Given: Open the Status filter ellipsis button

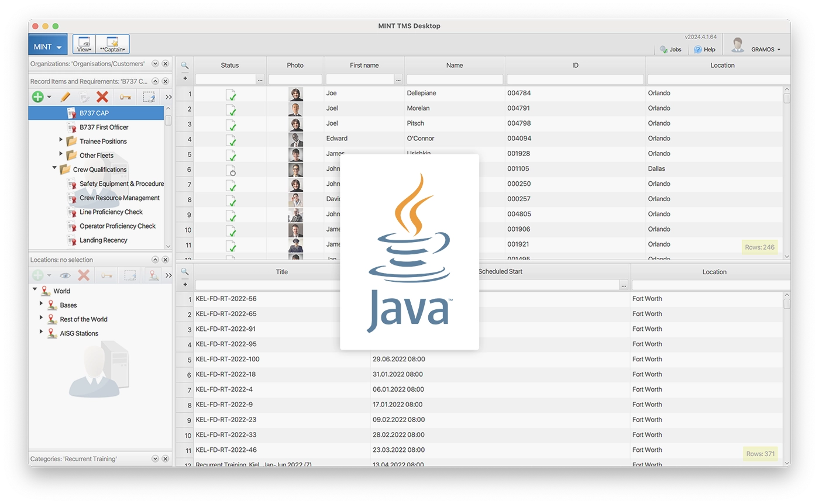Looking at the screenshot, I should [x=260, y=79].
